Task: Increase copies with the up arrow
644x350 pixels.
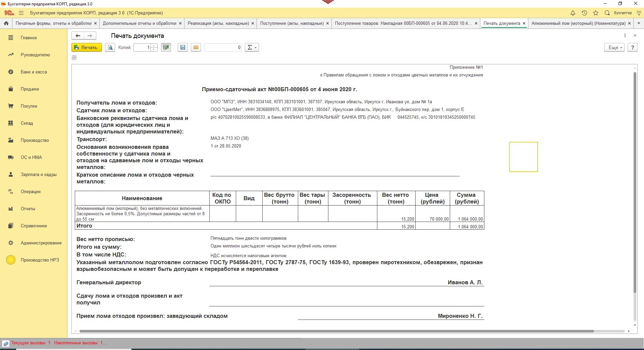Action: pos(154,46)
